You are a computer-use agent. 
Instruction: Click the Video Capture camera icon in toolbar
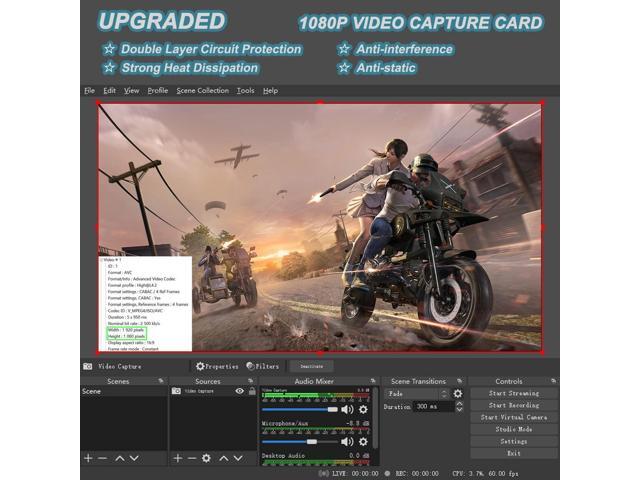tap(88, 366)
